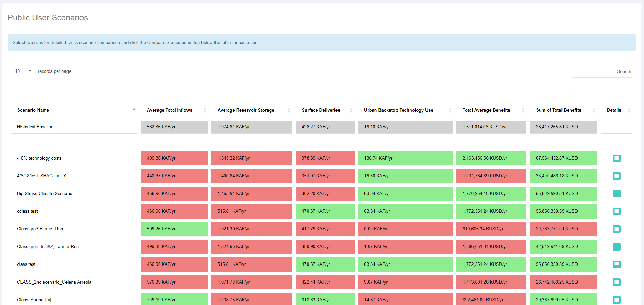Sort table by Surface Deliveries column

(x=325, y=110)
